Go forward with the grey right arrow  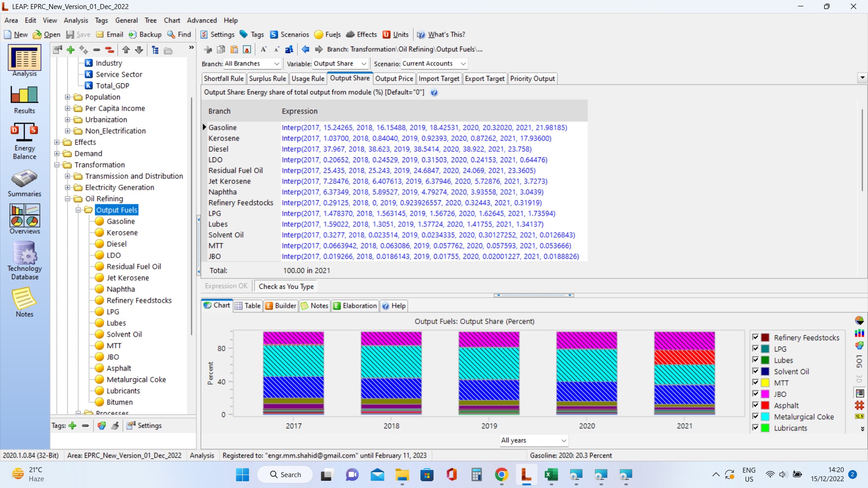pyautogui.click(x=319, y=49)
